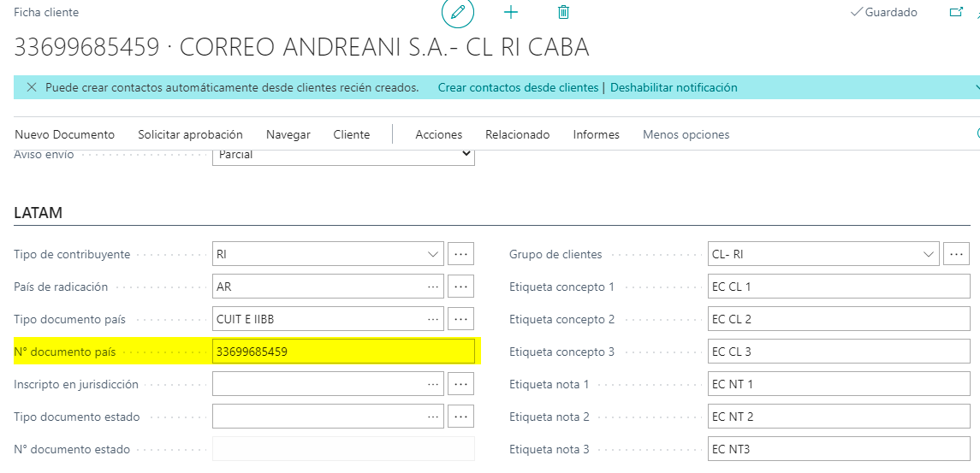Screen dimensions: 980x473
Task: Click Etiqueta concepto 1 field
Action: click(x=839, y=287)
